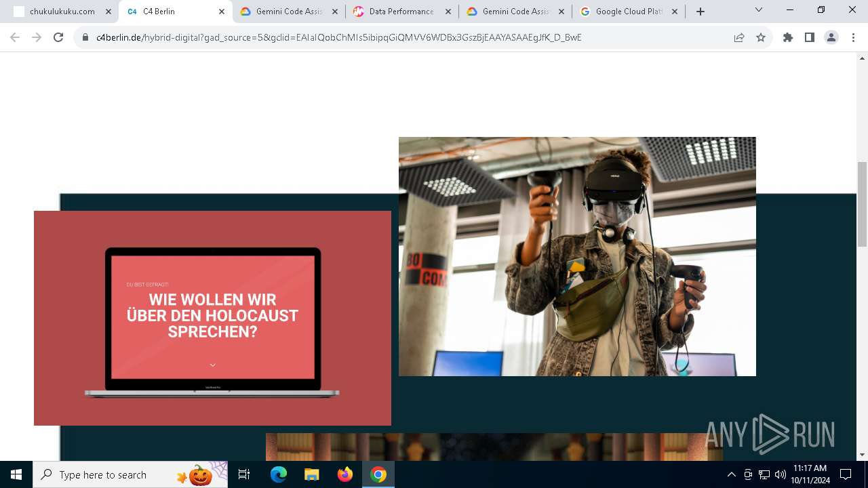
Task: Share this page icon
Action: click(739, 37)
